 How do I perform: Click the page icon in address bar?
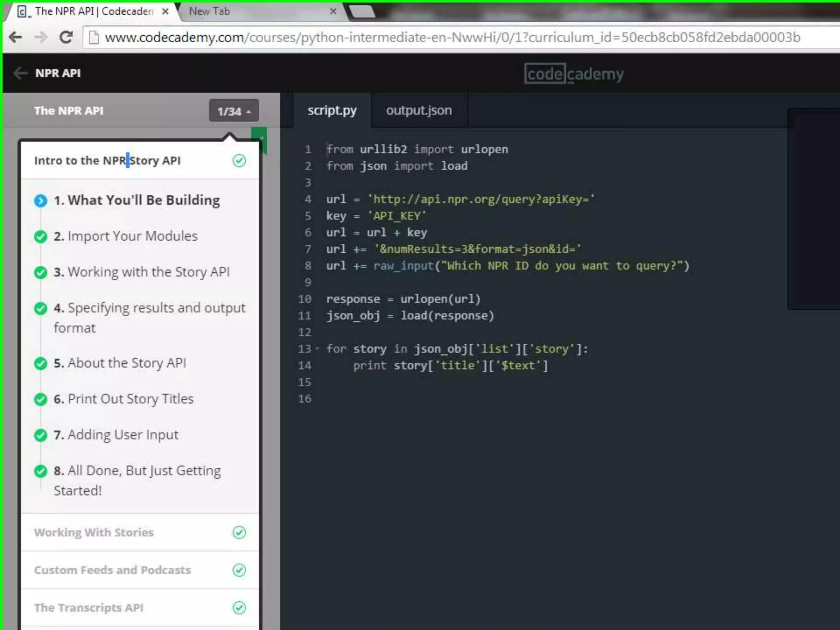(x=94, y=38)
